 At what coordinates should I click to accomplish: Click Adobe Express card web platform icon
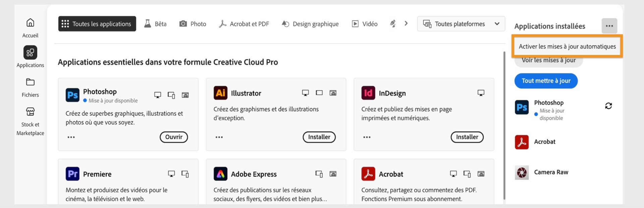point(333,174)
